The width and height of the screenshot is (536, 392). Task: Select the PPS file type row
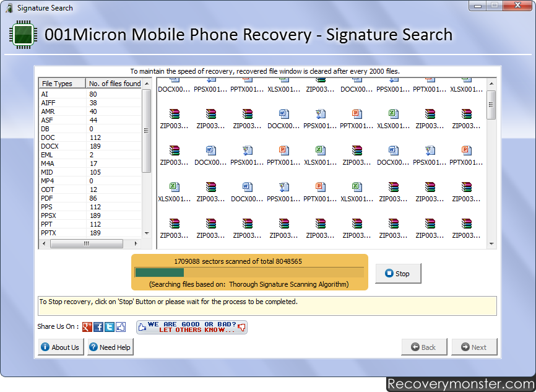coord(90,207)
